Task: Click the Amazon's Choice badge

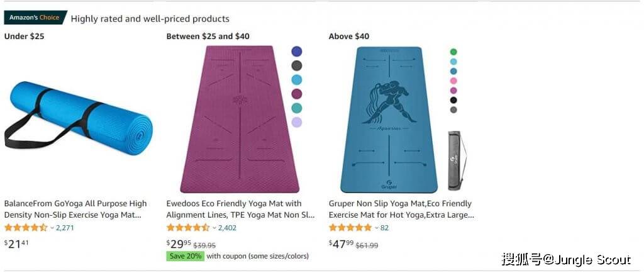Action: [35, 18]
